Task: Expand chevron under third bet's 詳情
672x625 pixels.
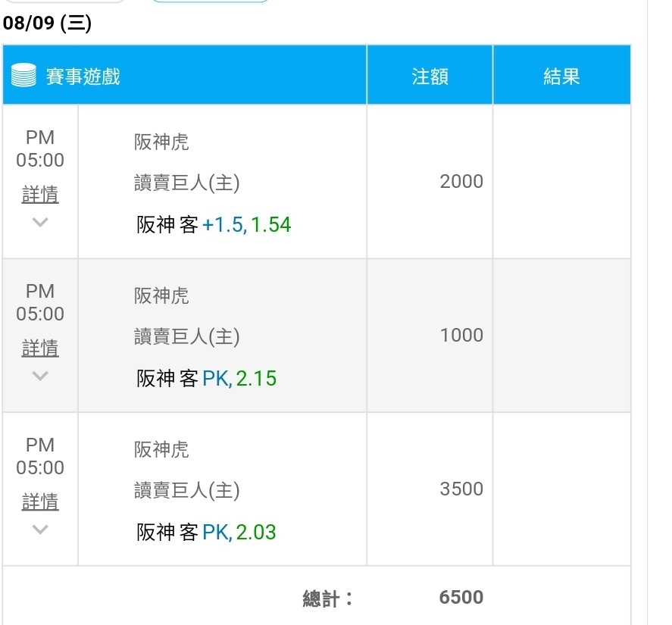Action: pyautogui.click(x=40, y=530)
